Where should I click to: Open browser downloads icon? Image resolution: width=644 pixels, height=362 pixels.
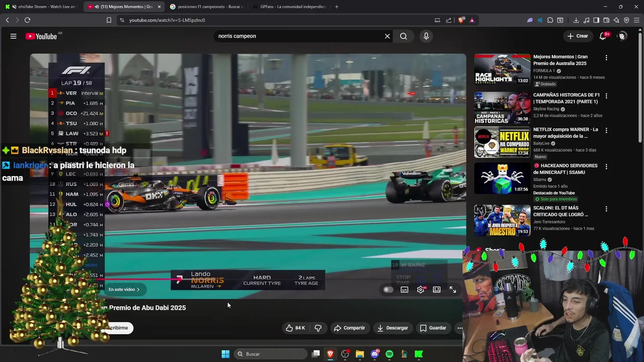(x=576, y=20)
